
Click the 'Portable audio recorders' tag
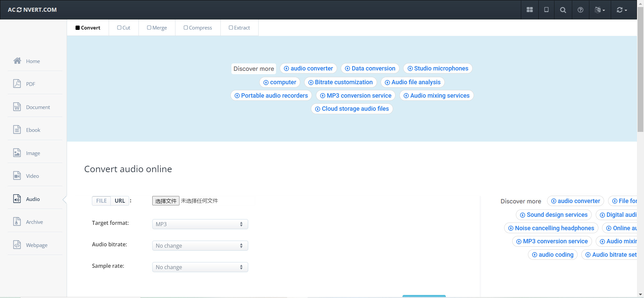pyautogui.click(x=271, y=96)
